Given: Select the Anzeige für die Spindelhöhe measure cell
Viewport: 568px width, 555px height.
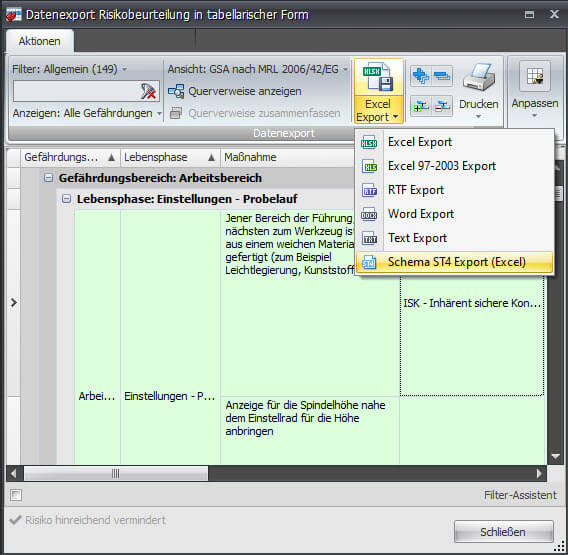Looking at the screenshot, I should click(x=310, y=430).
